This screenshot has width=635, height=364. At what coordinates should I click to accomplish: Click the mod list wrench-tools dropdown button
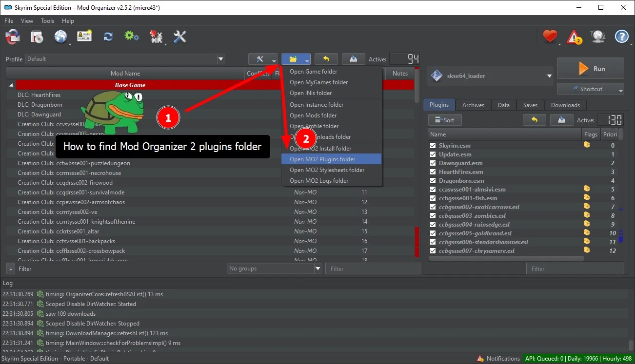263,59
